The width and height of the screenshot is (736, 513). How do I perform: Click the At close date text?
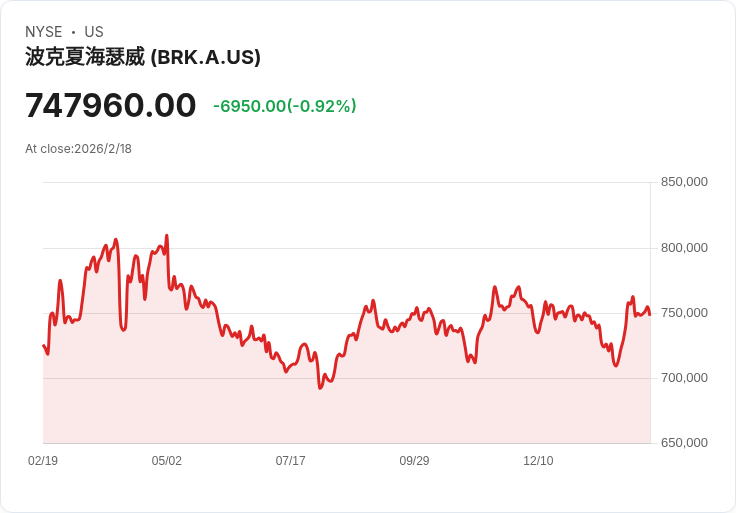tap(79, 149)
